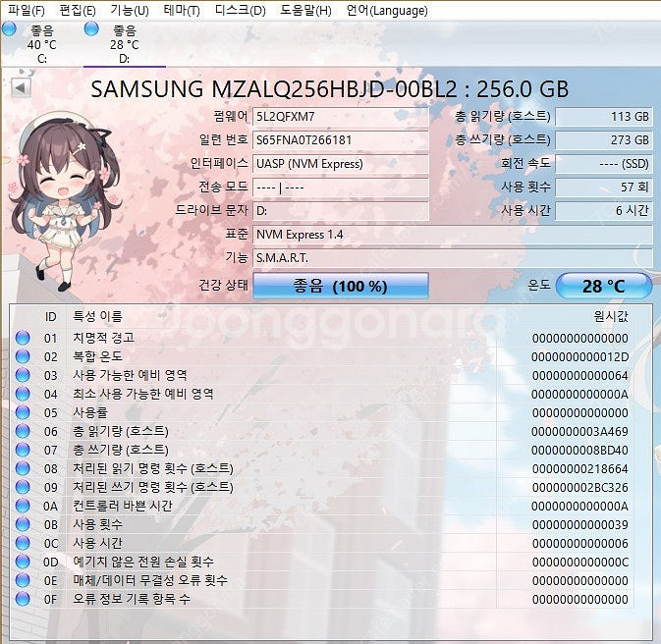Open the 언어(Language) menu
661x644 pixels.
click(x=387, y=10)
